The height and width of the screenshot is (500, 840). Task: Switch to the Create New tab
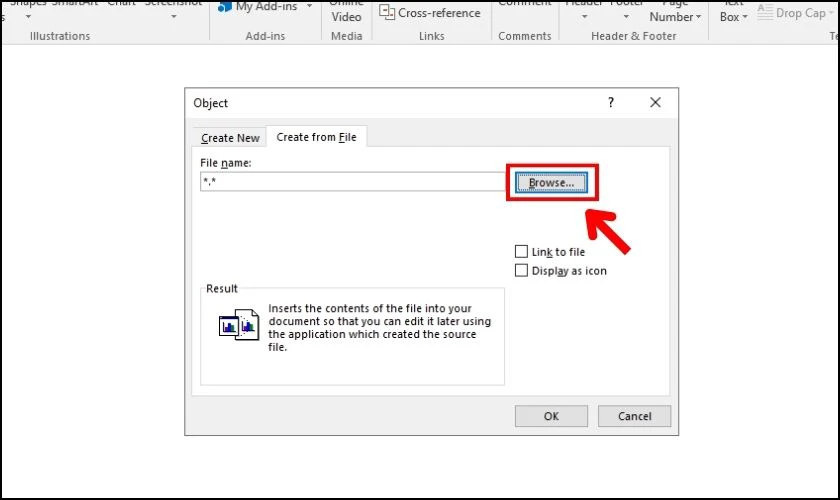[x=230, y=138]
